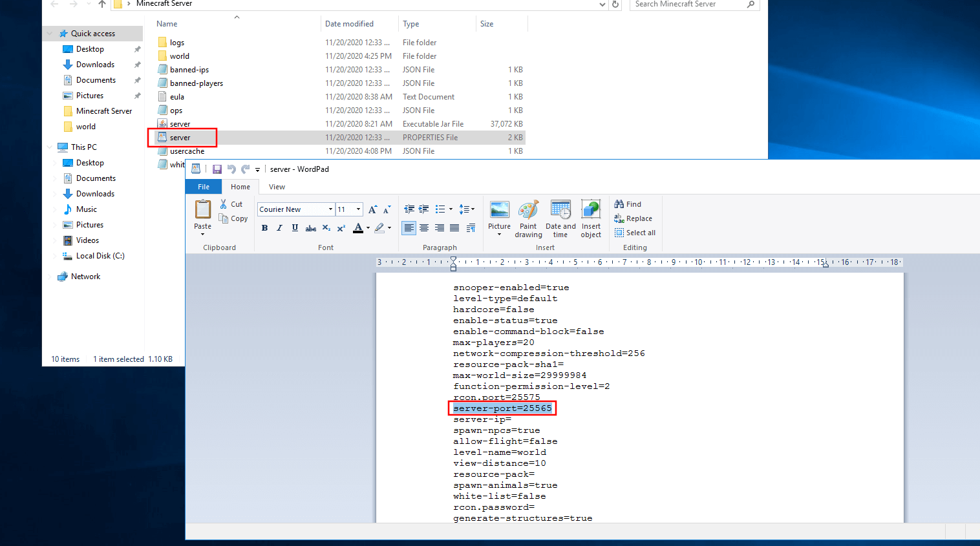Apply the black text color

pos(358,227)
